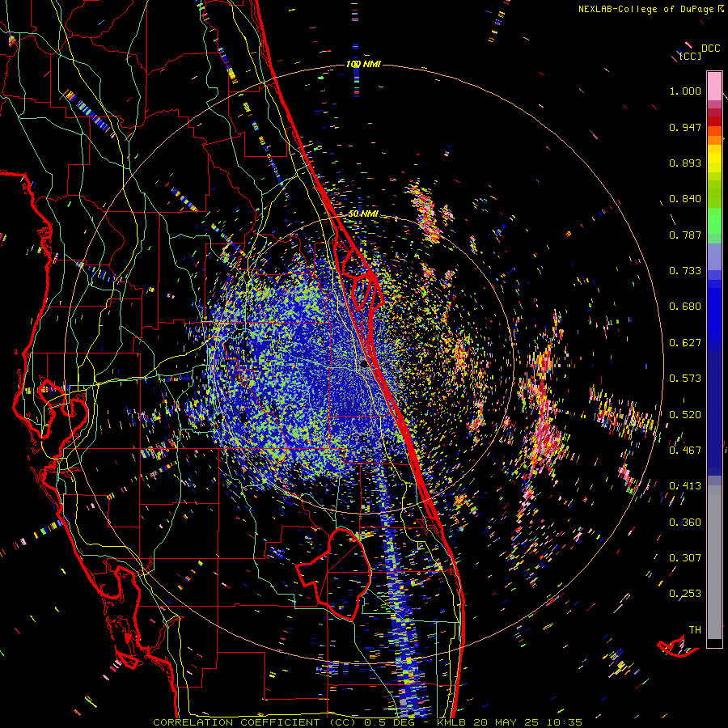Click the 0.307 color scale value
Viewport: 728px width, 728px height.
(685, 558)
